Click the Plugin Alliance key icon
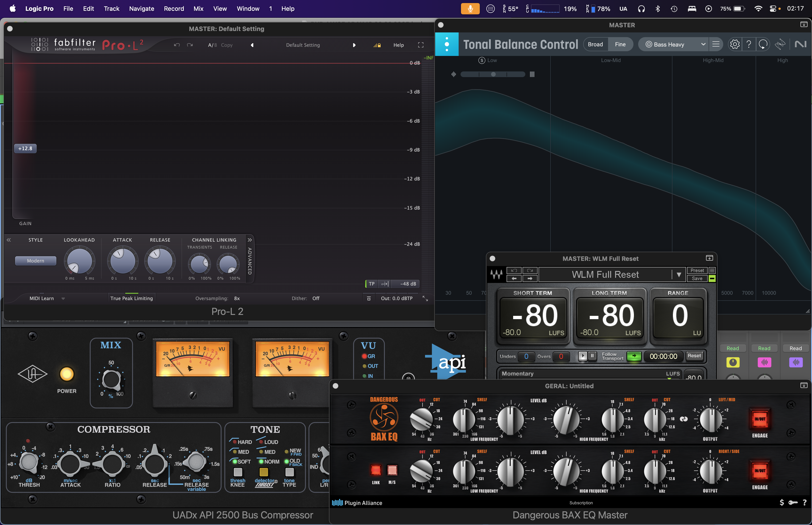The image size is (812, 525). click(x=793, y=502)
